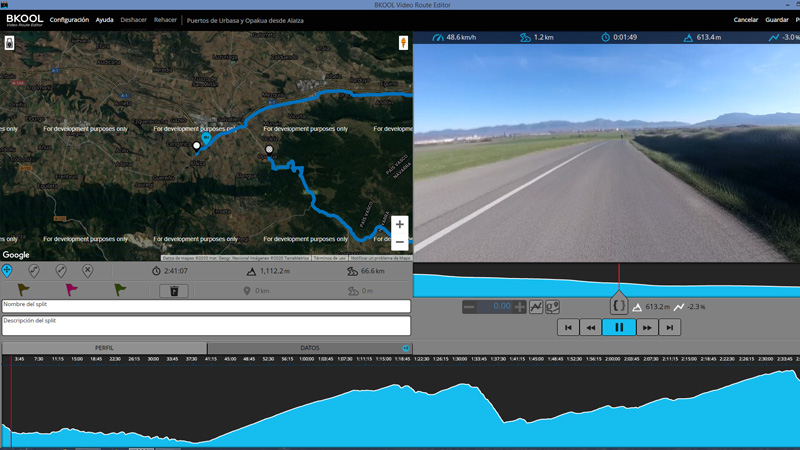Click the map lock icon top-left
The width and height of the screenshot is (800, 450).
(x=9, y=43)
